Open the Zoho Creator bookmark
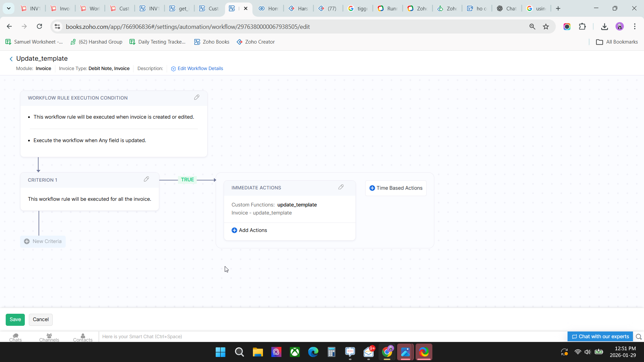Image resolution: width=644 pixels, height=362 pixels. coord(256,42)
